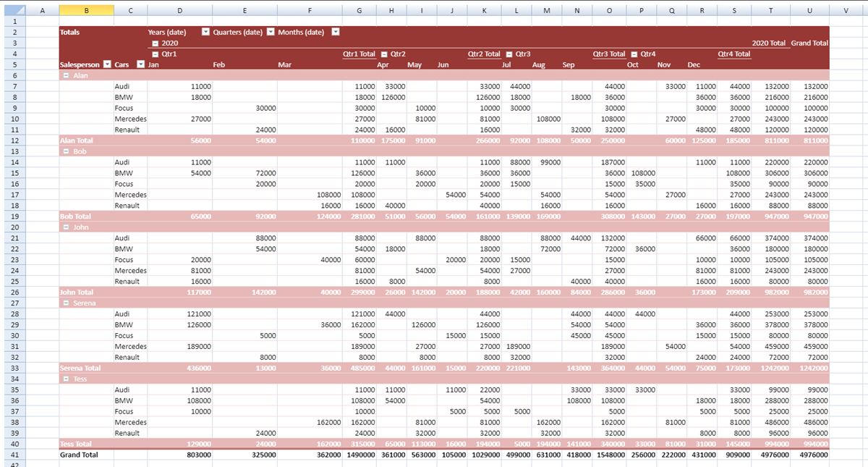868x467 pixels.
Task: Click the Grand Total column header cell
Action: coord(809,43)
